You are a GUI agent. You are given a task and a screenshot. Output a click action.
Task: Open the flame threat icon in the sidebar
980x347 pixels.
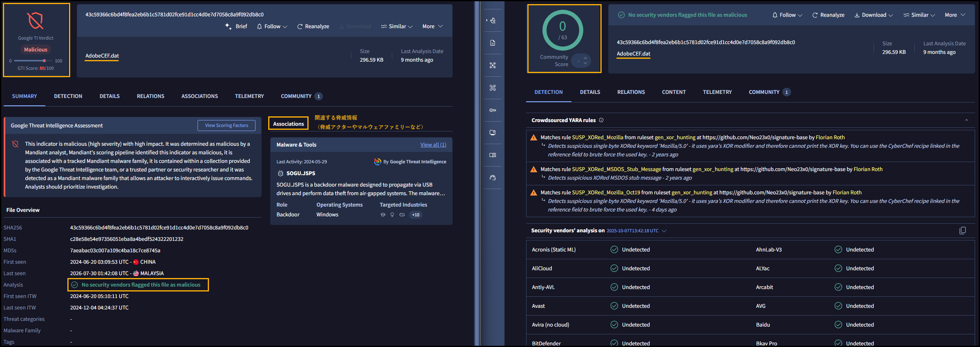[x=493, y=20]
